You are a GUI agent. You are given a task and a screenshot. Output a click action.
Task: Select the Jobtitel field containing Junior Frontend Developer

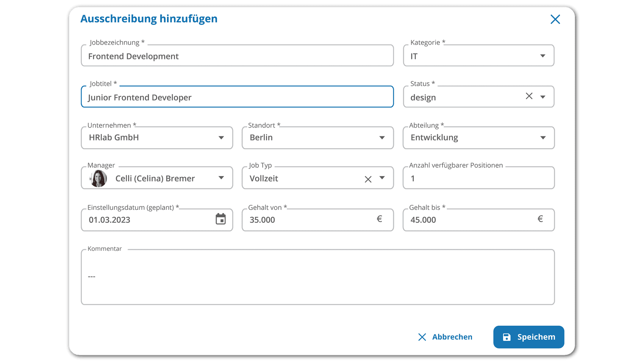point(238,97)
